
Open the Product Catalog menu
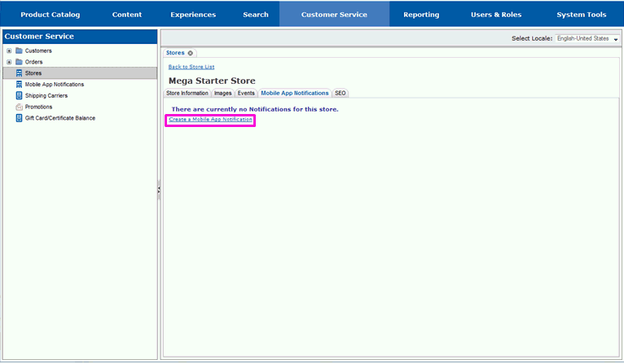pos(51,15)
